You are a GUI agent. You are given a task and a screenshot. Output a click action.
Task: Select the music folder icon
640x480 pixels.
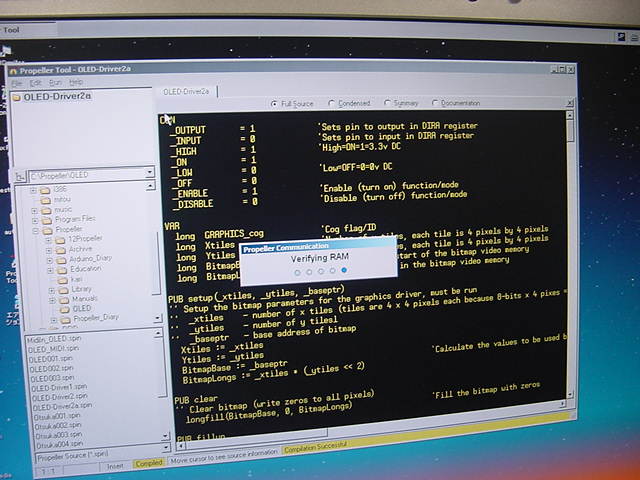point(46,211)
